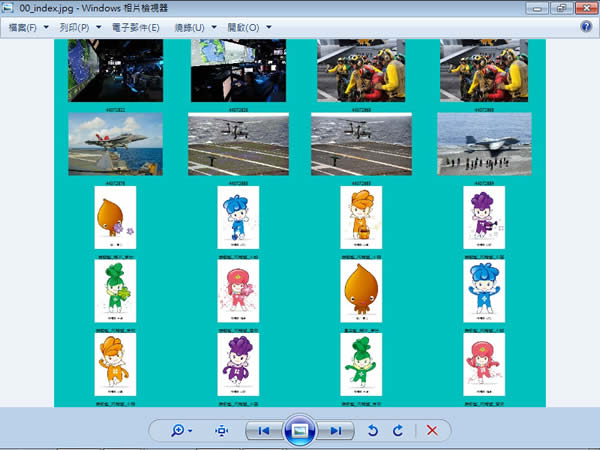Screen dimensions: 600x450
Task: Advance to the next image
Action: point(337,430)
